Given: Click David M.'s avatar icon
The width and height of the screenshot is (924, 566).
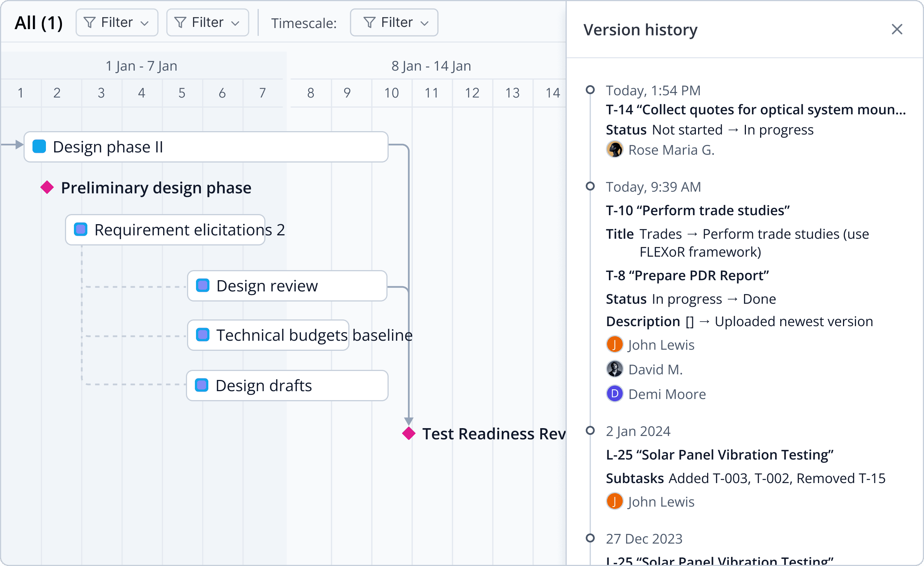Looking at the screenshot, I should [614, 369].
